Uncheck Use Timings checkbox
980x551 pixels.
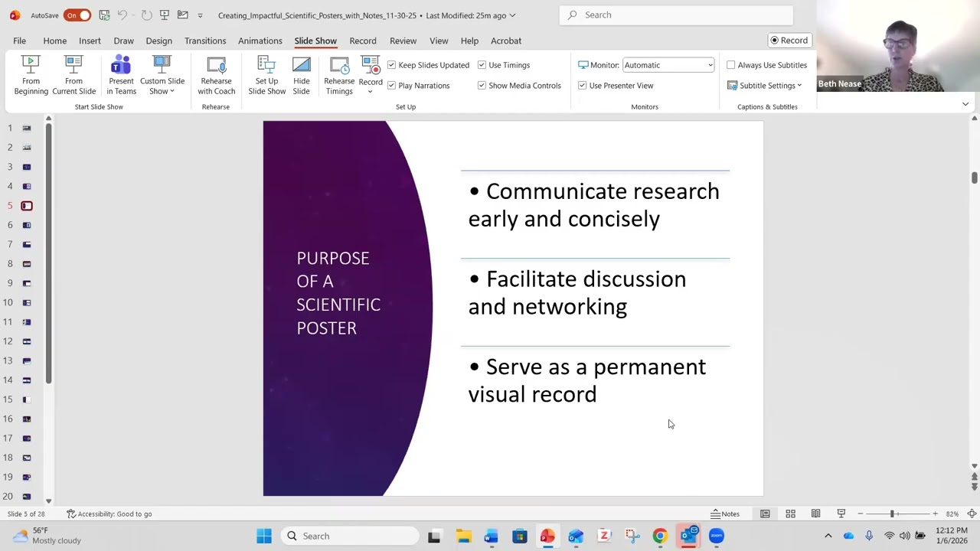pos(482,65)
